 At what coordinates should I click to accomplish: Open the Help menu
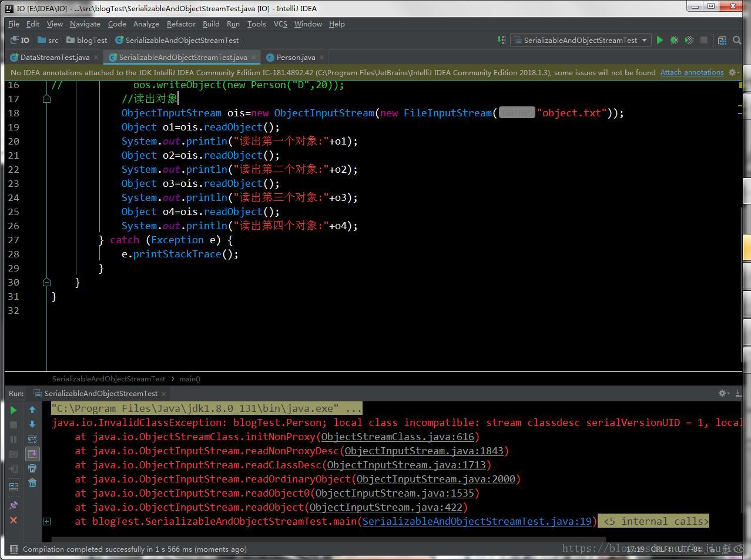click(337, 24)
